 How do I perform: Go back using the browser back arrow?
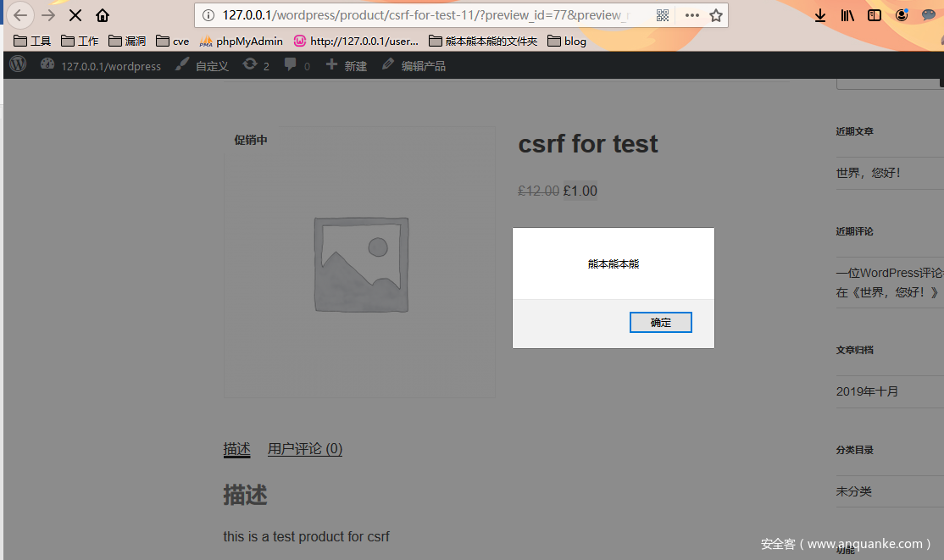tap(20, 15)
